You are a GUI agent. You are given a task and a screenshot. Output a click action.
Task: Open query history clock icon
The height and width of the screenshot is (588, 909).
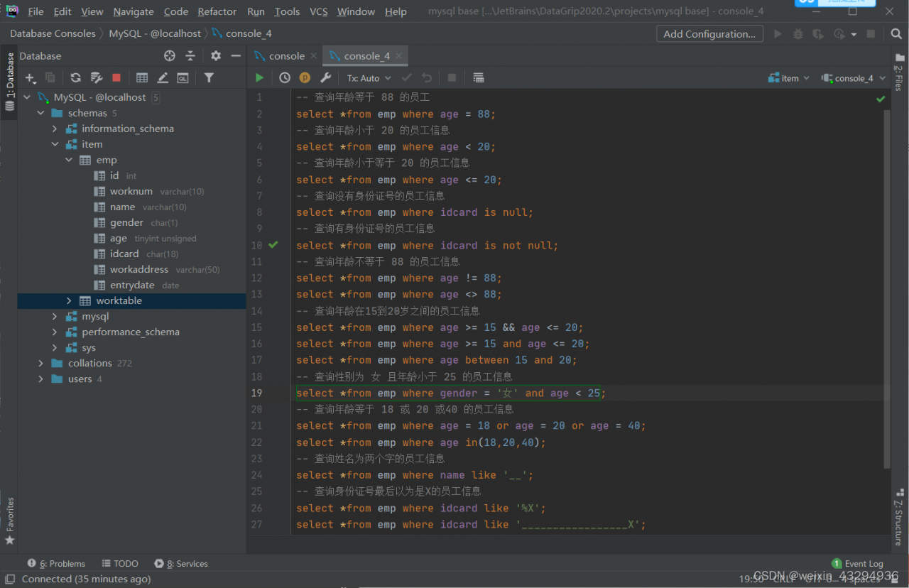[285, 78]
